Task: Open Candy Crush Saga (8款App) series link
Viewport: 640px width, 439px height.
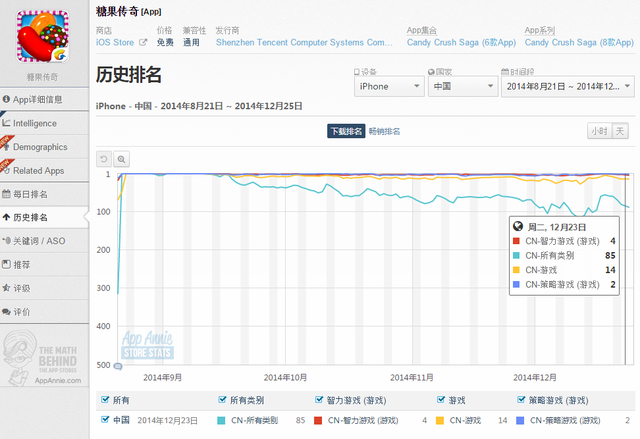Action: pos(579,42)
